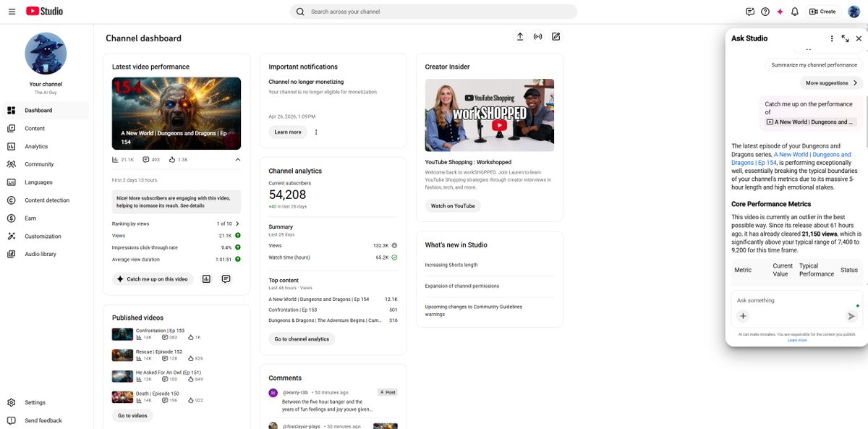
Task: Click the YouTube Studio logo
Action: [44, 12]
